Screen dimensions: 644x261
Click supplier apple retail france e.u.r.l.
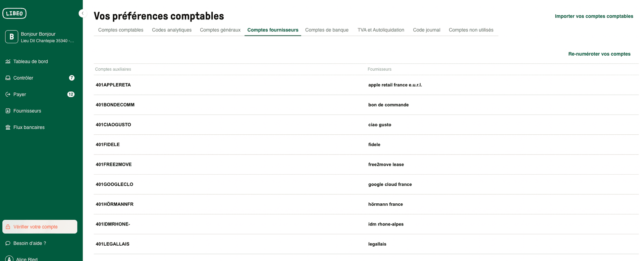(395, 85)
